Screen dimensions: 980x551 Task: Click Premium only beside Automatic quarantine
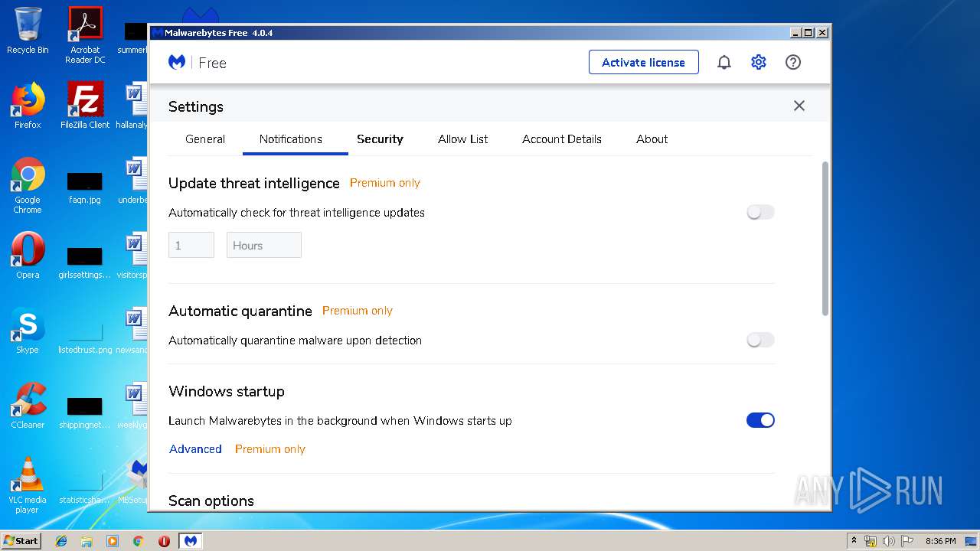[358, 311]
